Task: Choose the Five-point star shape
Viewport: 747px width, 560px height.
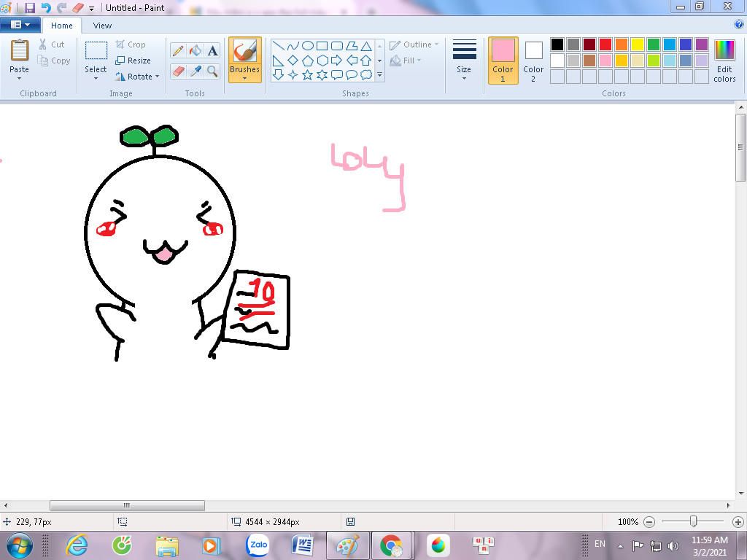Action: pos(308,75)
